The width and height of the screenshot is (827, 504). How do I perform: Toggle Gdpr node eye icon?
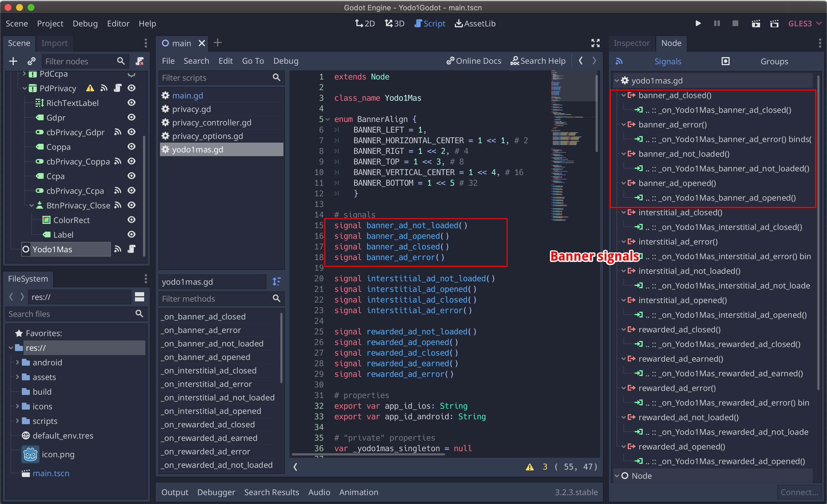(x=132, y=117)
